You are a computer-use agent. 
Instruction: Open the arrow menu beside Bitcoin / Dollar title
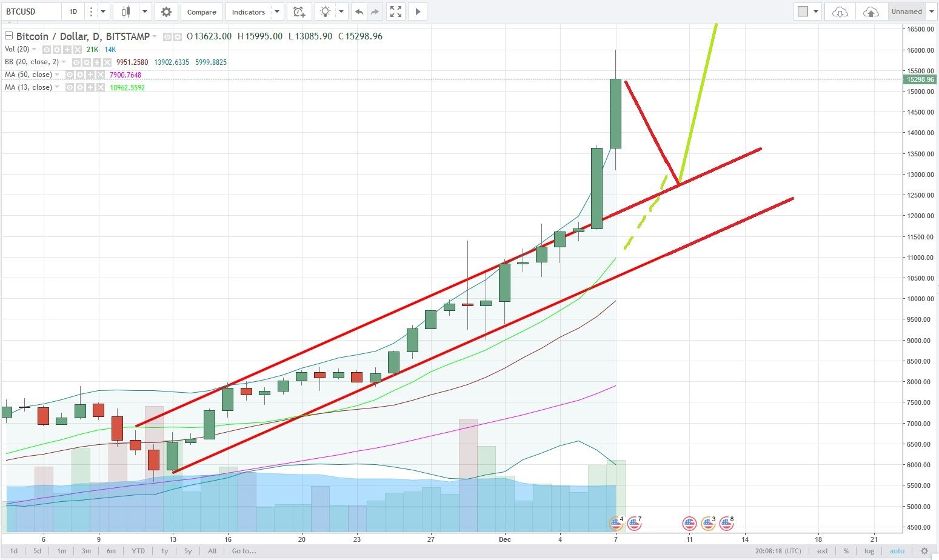(x=155, y=36)
